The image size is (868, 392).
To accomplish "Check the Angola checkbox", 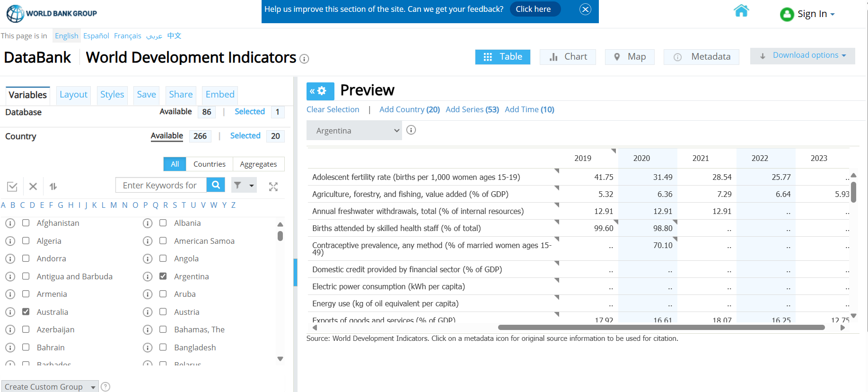I will [163, 258].
